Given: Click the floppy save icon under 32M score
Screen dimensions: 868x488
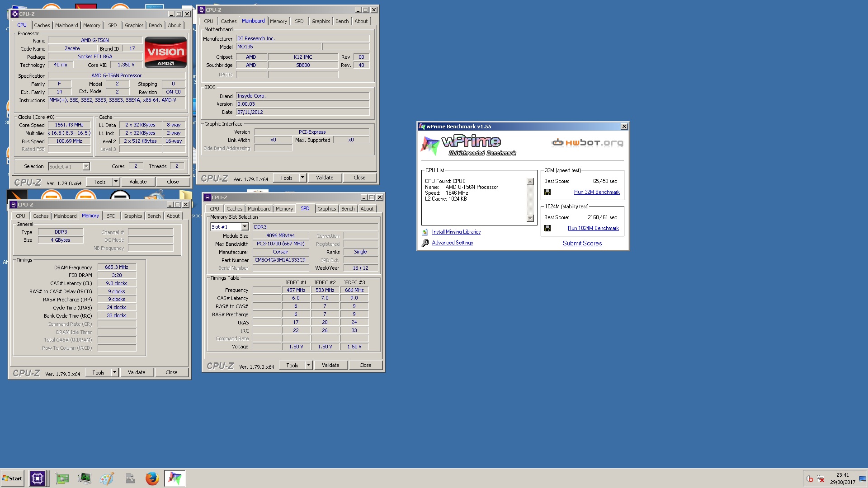Looking at the screenshot, I should click(x=547, y=192).
